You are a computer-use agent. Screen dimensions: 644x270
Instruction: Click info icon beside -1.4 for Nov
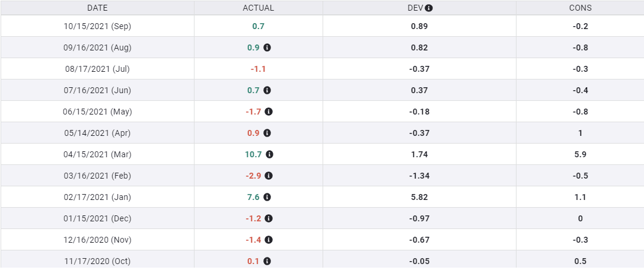(269, 240)
